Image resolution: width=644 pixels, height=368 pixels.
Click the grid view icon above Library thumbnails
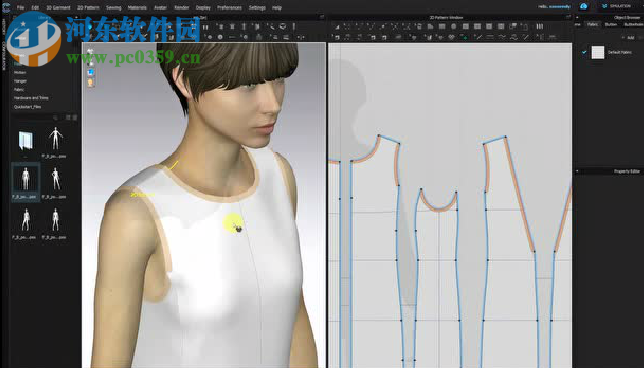[x=69, y=118]
